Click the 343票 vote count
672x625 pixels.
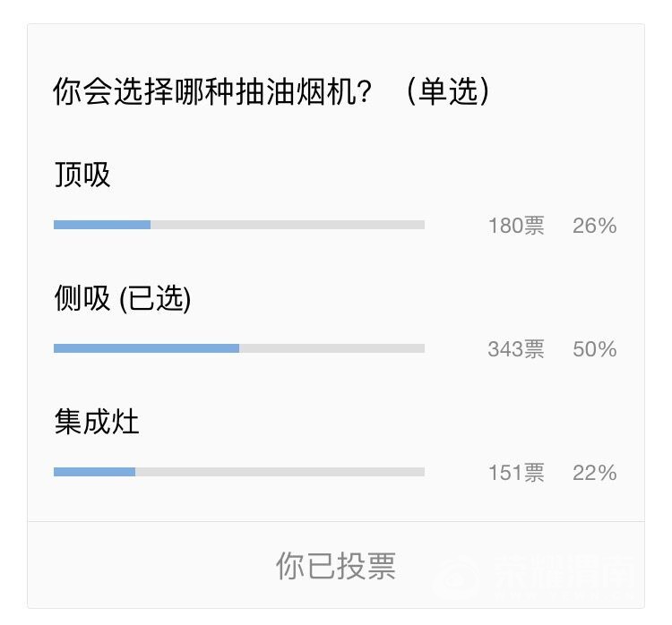[516, 349]
